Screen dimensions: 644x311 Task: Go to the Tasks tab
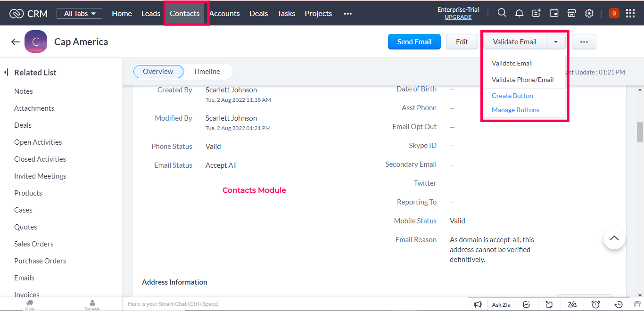pos(286,14)
